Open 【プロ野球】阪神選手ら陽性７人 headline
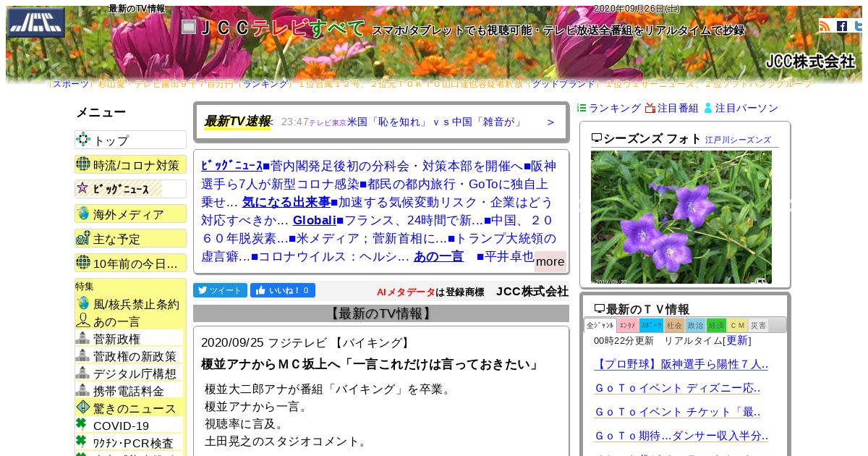 (681, 364)
